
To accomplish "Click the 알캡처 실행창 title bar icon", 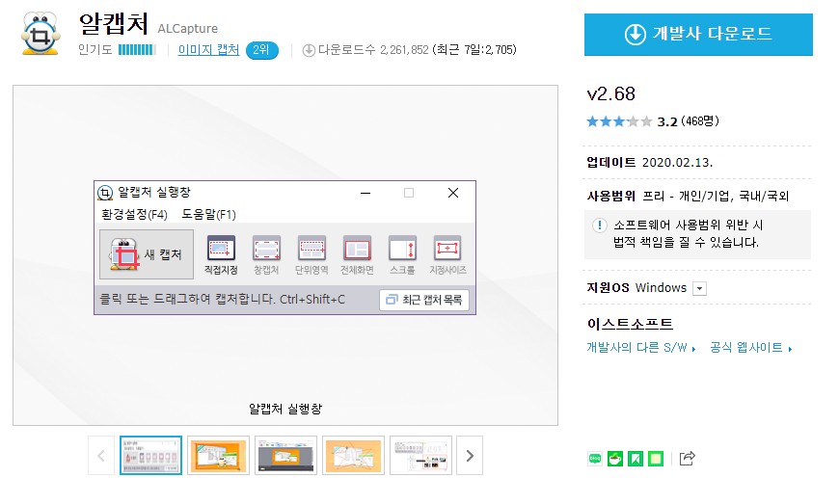I will [x=105, y=193].
